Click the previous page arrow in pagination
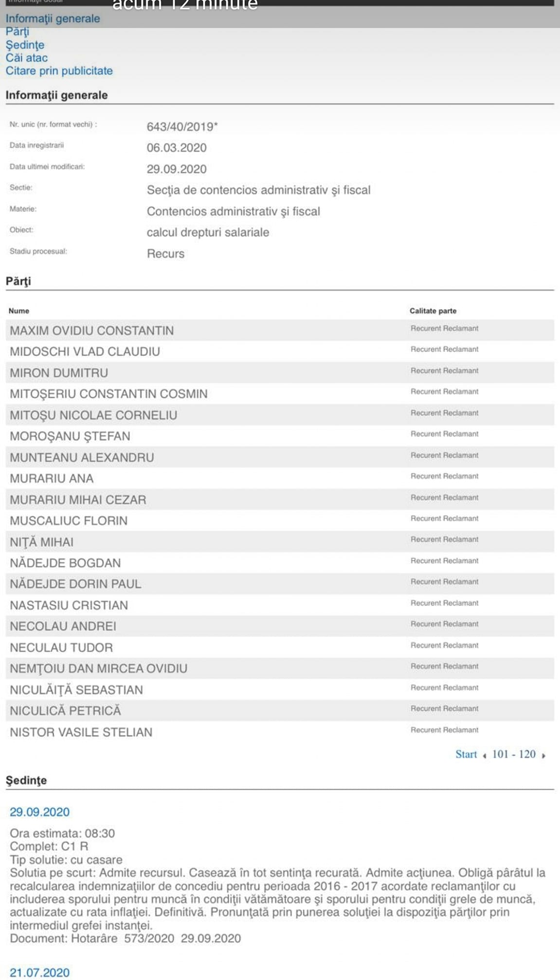The width and height of the screenshot is (560, 980). pyautogui.click(x=485, y=756)
